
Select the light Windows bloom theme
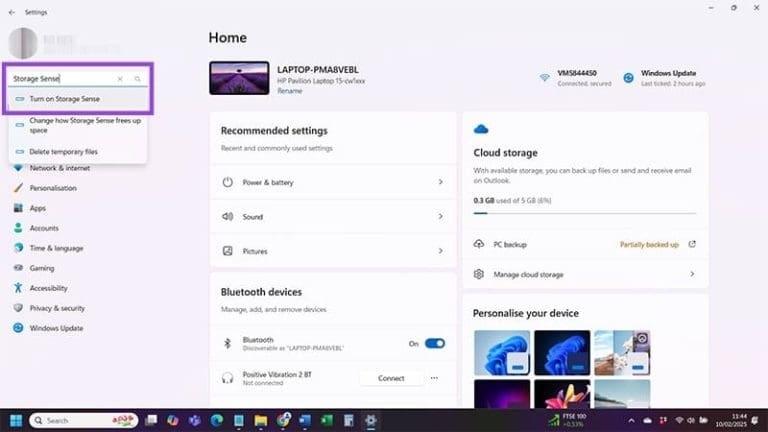[502, 353]
